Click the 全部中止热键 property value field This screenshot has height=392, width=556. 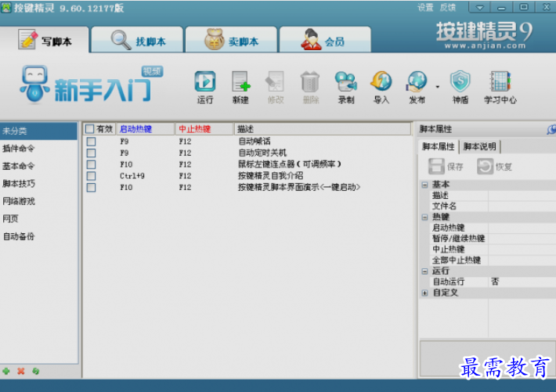(522, 260)
